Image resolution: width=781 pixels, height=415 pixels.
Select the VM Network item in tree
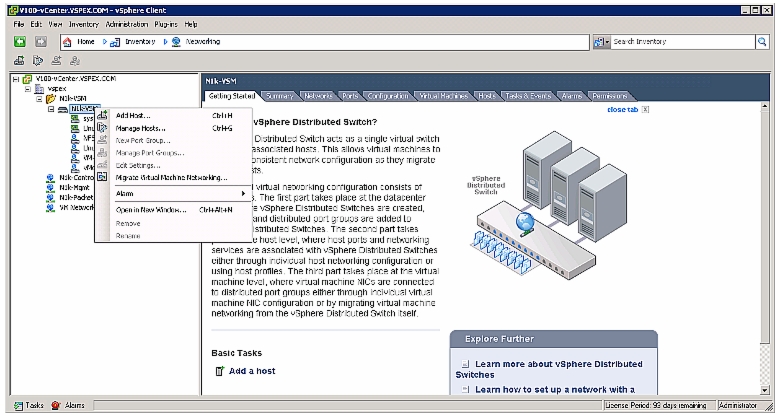coord(76,208)
